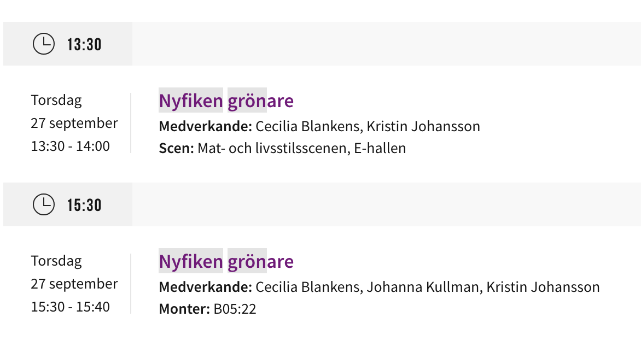This screenshot has height=364, width=641.
Task: Click the 15:30 - 15:40 time range
Action: [70, 307]
